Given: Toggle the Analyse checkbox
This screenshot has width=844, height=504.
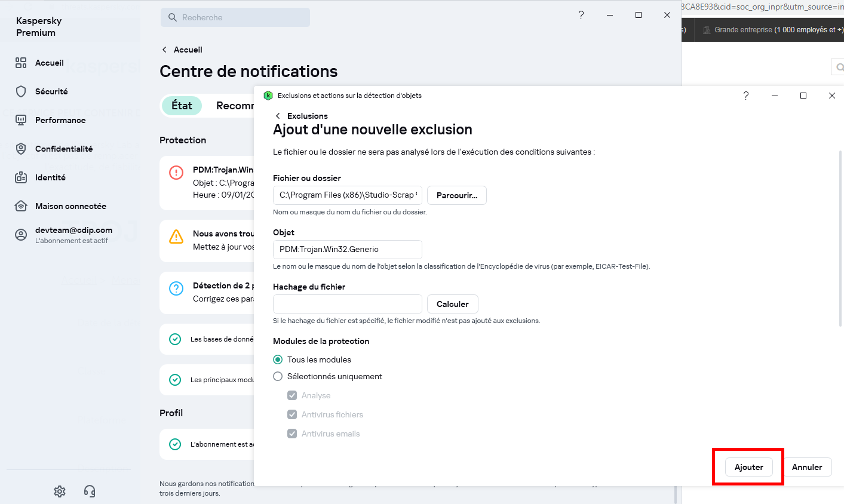Looking at the screenshot, I should (x=292, y=395).
